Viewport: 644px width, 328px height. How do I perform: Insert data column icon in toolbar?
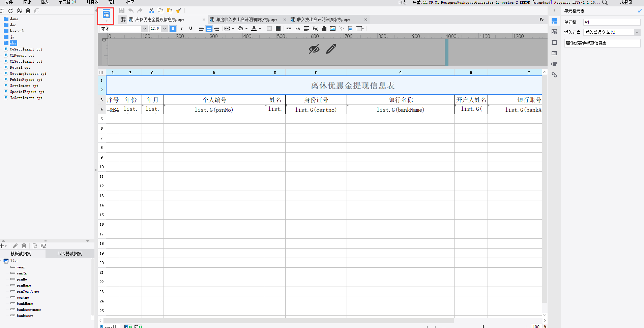pyautogui.click(x=289, y=29)
